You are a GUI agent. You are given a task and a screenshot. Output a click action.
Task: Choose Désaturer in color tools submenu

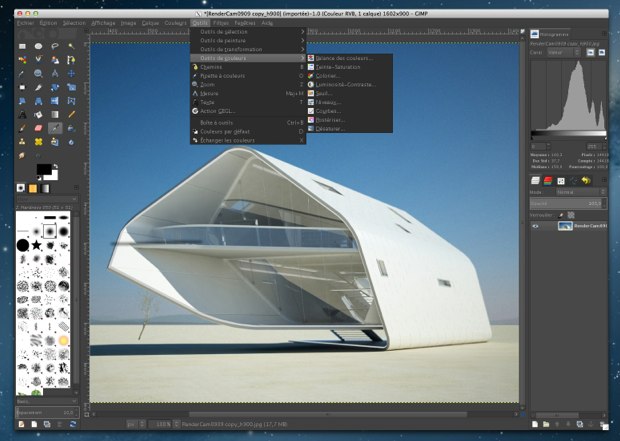(350, 129)
